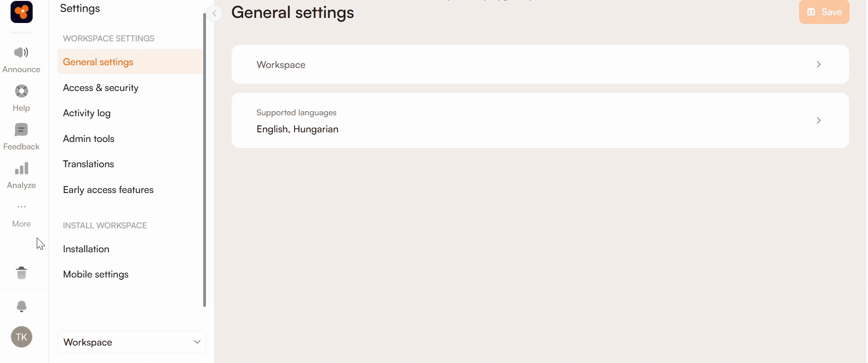Expand the Workspace settings row
Image resolution: width=868 pixels, height=363 pixels.
point(540,64)
